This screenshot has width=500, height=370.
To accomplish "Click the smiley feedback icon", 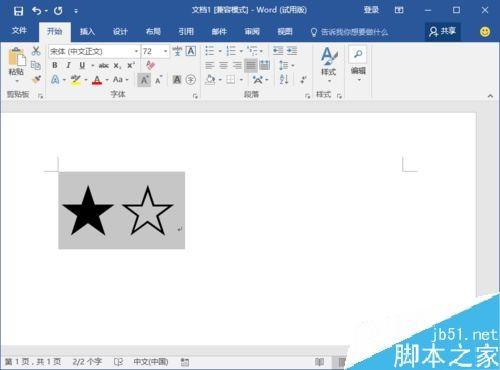I will (485, 32).
